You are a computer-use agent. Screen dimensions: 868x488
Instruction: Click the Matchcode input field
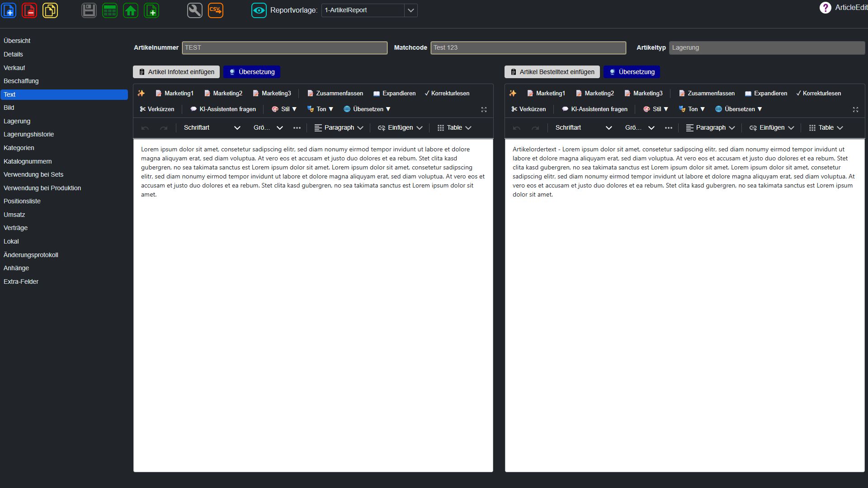point(528,47)
